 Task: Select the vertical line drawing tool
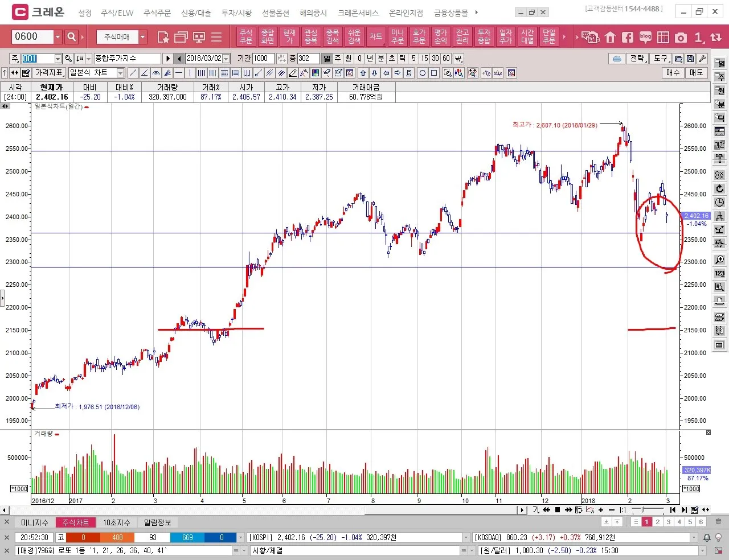[x=190, y=73]
